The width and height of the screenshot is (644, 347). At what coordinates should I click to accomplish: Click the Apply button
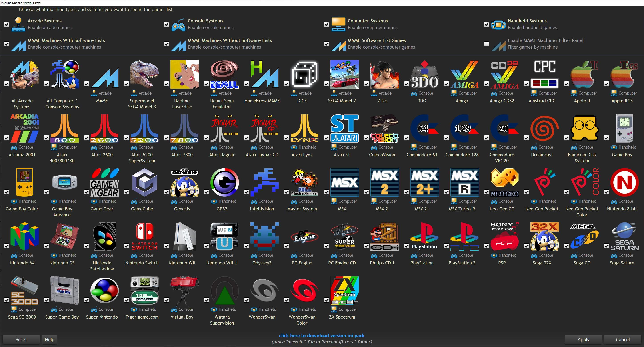[x=583, y=339]
